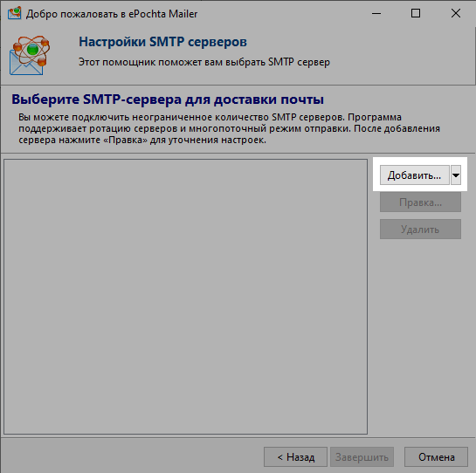Click the text Выберите SMTP-сервера для доставки почты
The width and height of the screenshot is (476, 473).
[x=168, y=99]
